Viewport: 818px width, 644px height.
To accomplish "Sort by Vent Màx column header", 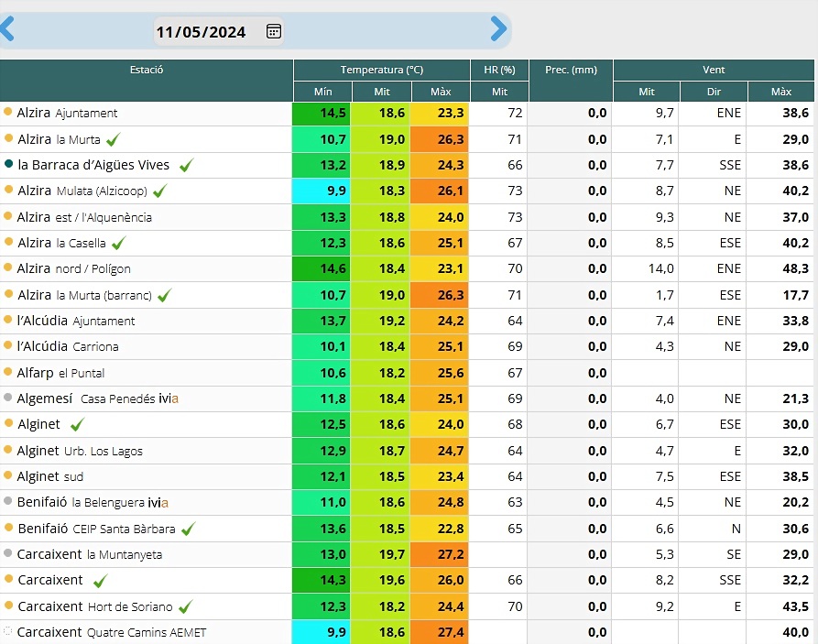I will [x=781, y=92].
